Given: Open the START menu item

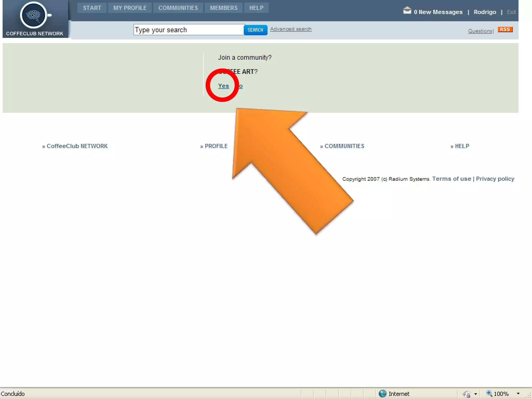Looking at the screenshot, I should (92, 8).
